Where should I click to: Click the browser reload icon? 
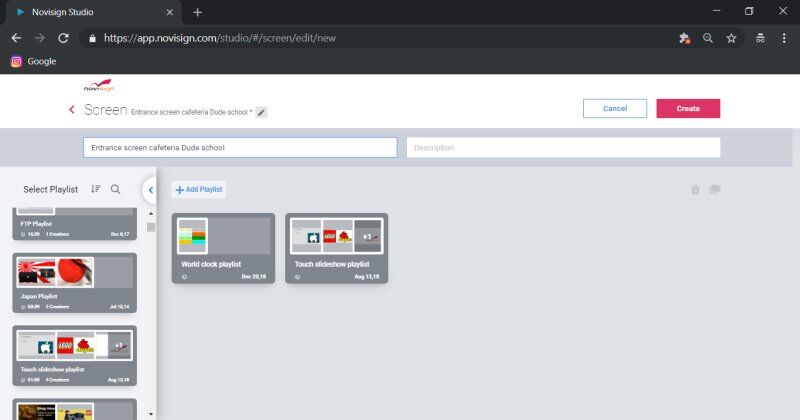[64, 38]
